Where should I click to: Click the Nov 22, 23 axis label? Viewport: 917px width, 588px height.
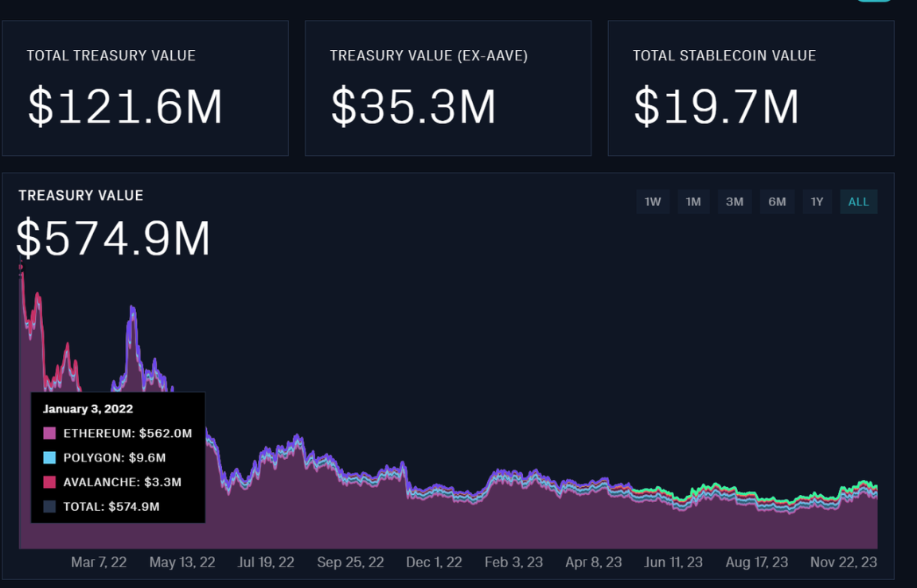click(844, 562)
